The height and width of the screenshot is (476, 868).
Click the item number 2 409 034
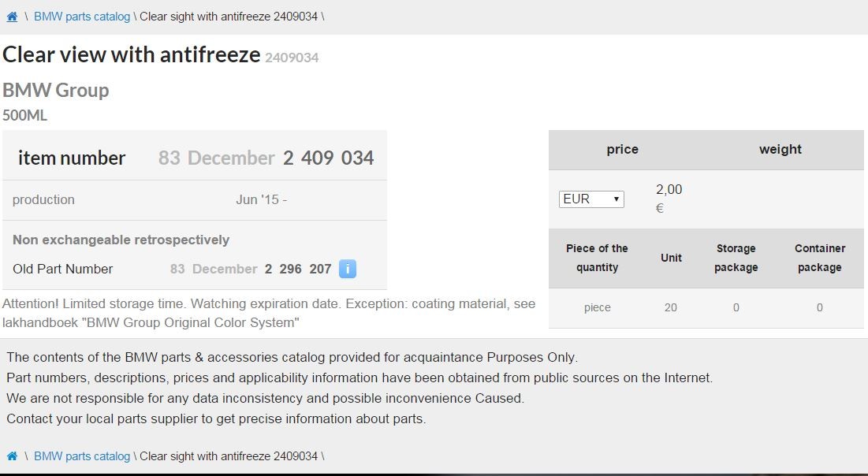(x=328, y=158)
